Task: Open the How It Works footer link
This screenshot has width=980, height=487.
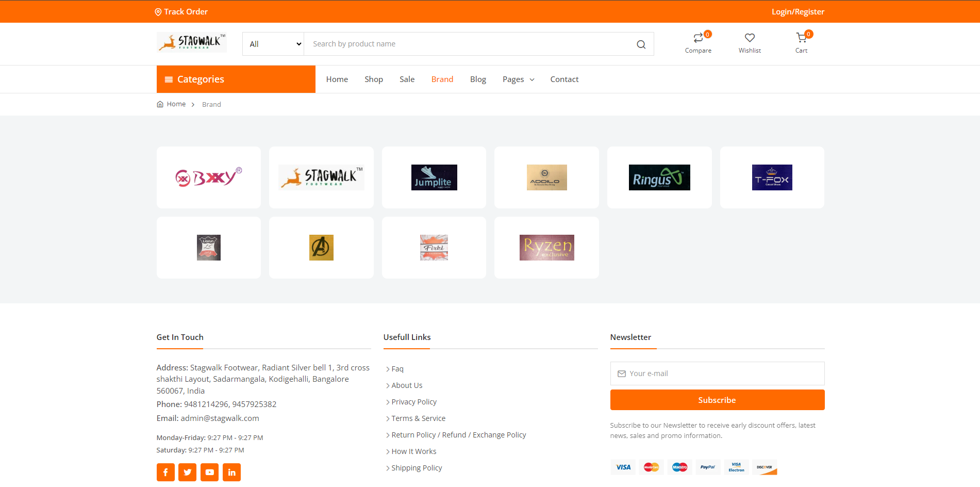Action: 414,451
